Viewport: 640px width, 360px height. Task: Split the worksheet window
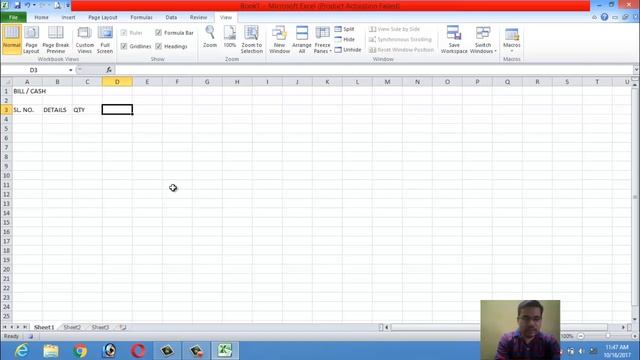coord(344,29)
